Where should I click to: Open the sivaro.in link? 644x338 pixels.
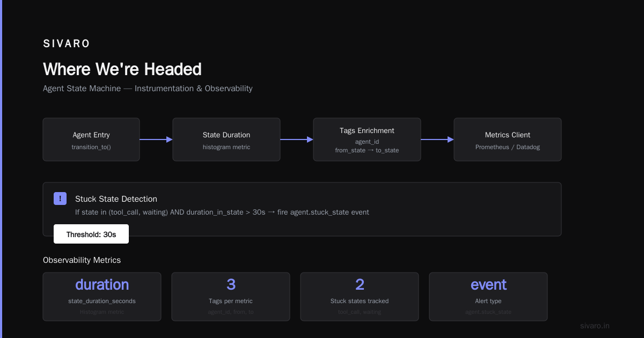(595, 326)
